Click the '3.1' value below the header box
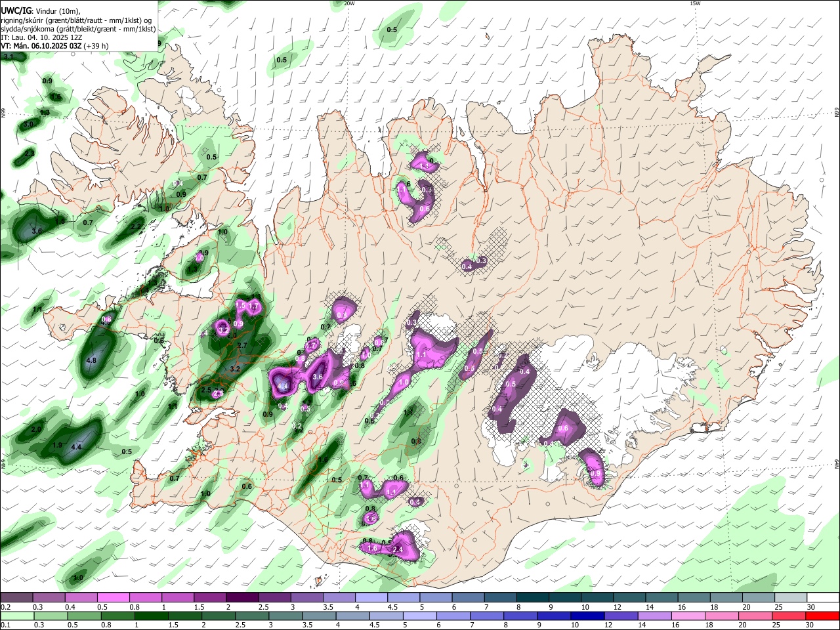This screenshot has width=840, height=630. click(x=9, y=57)
